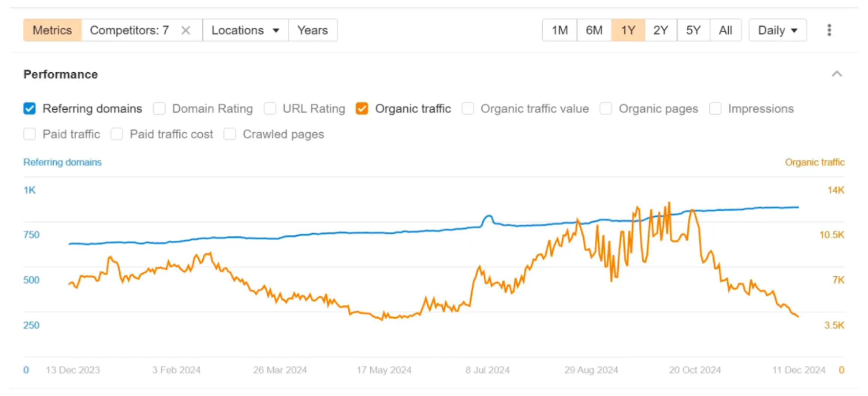Open the Locations dropdown
The image size is (868, 396).
(245, 30)
